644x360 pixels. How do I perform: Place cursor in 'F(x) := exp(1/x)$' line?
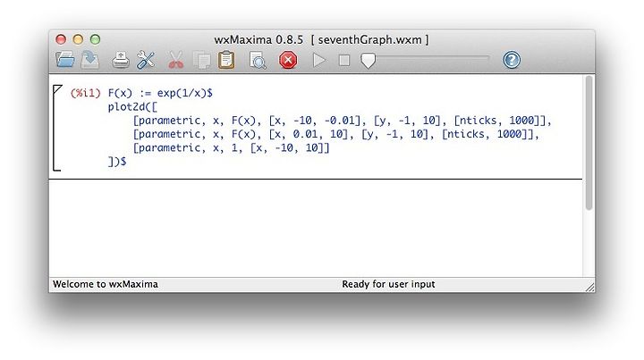[160, 93]
